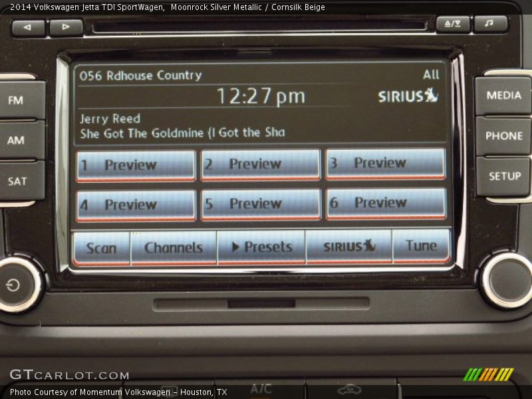Screen dimensions: 532x399
Task: Tap preset 1 Preview
Action: click(136, 166)
